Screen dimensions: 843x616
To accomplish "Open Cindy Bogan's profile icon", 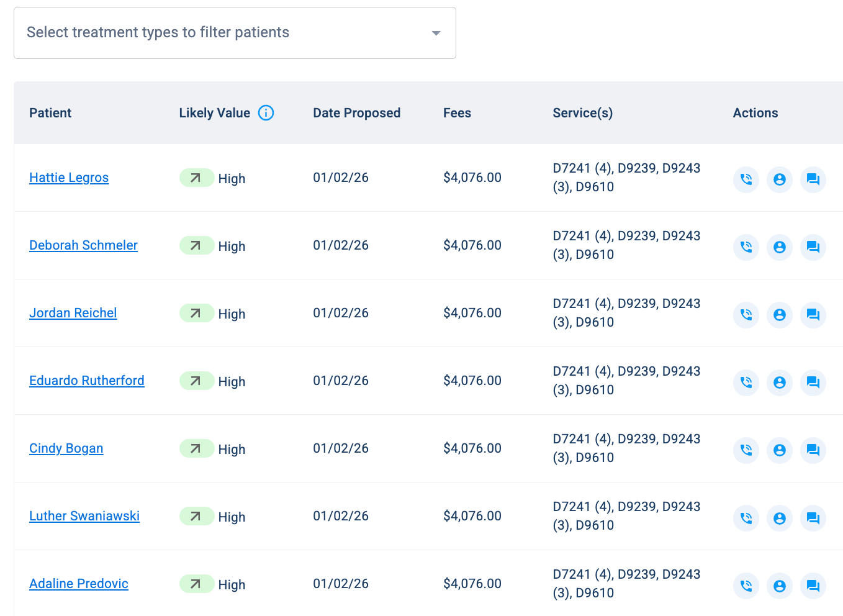I will (780, 450).
